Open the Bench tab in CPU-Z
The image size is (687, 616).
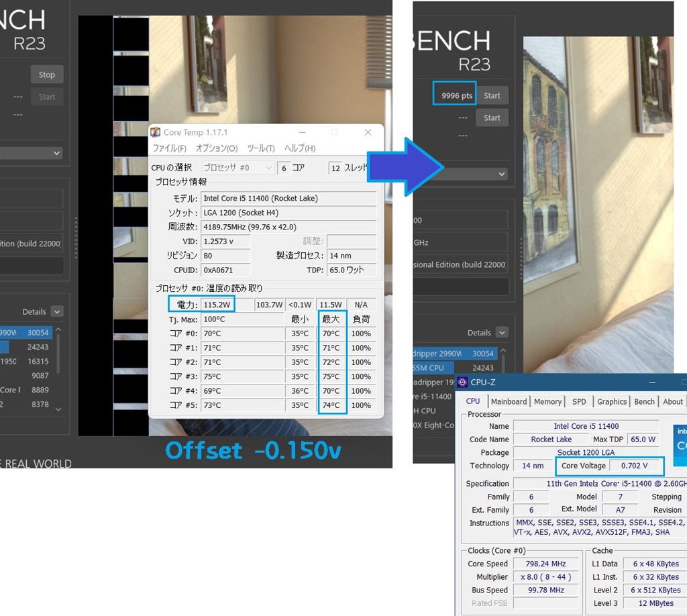coord(645,402)
